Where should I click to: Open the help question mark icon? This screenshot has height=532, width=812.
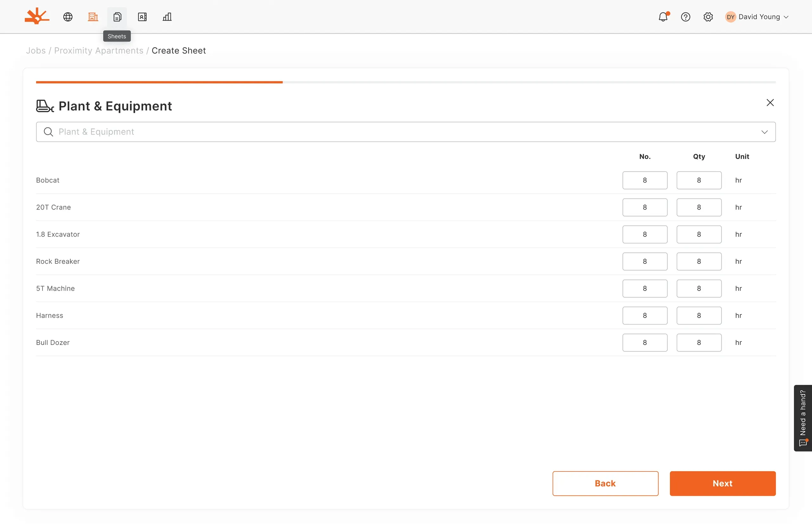685,17
